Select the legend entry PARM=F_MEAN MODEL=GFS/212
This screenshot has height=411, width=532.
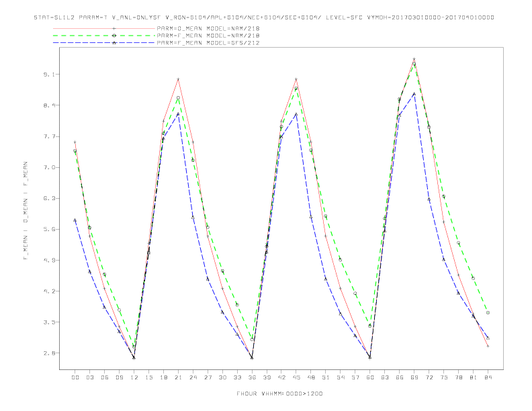coord(208,43)
